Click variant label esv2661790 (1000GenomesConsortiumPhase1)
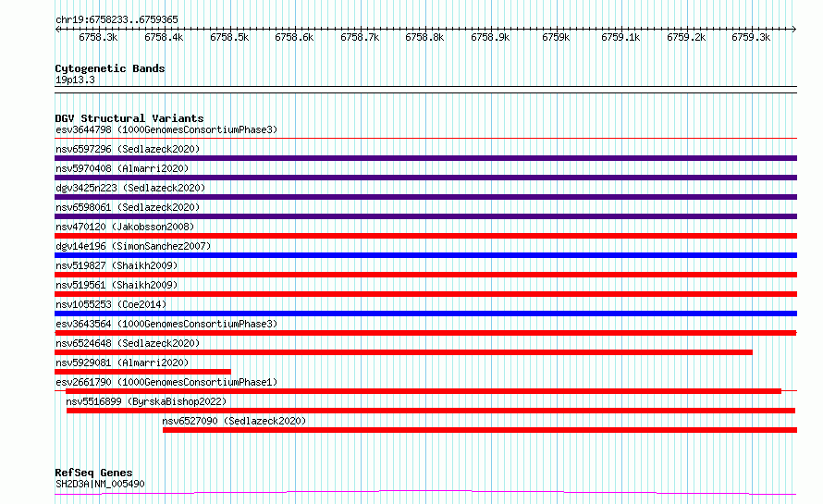Image resolution: width=823 pixels, height=504 pixels. 166,382
